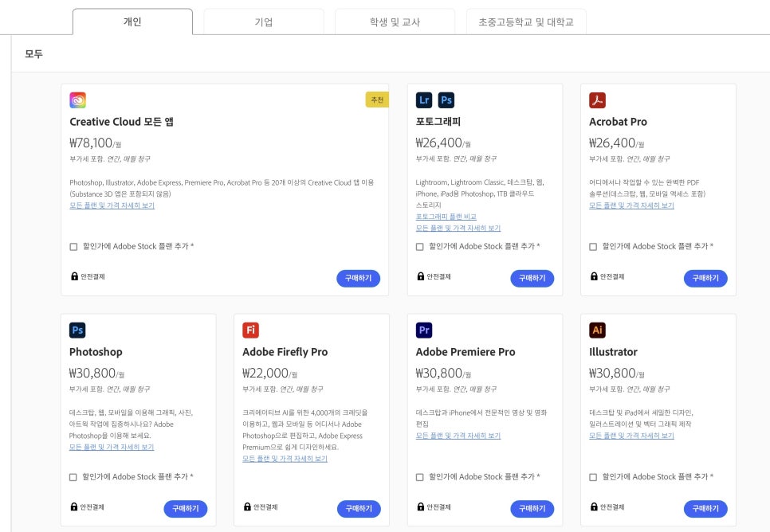Check Adobe Stock add-on in 포토그래피 card
Image resolution: width=770 pixels, height=532 pixels.
tap(420, 247)
